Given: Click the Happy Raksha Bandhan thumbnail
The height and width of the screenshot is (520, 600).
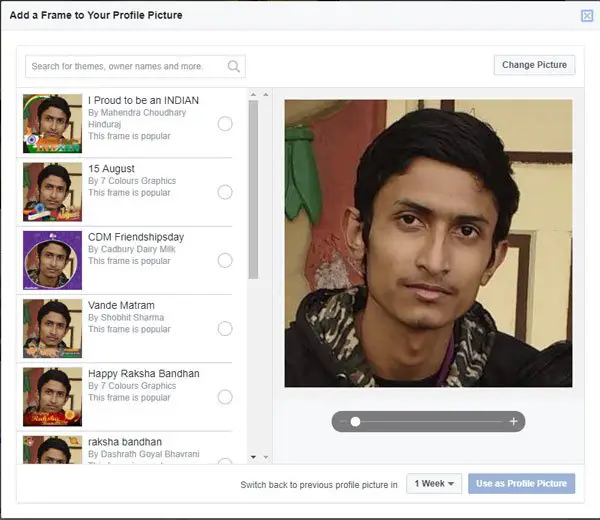Looking at the screenshot, I should coord(52,397).
